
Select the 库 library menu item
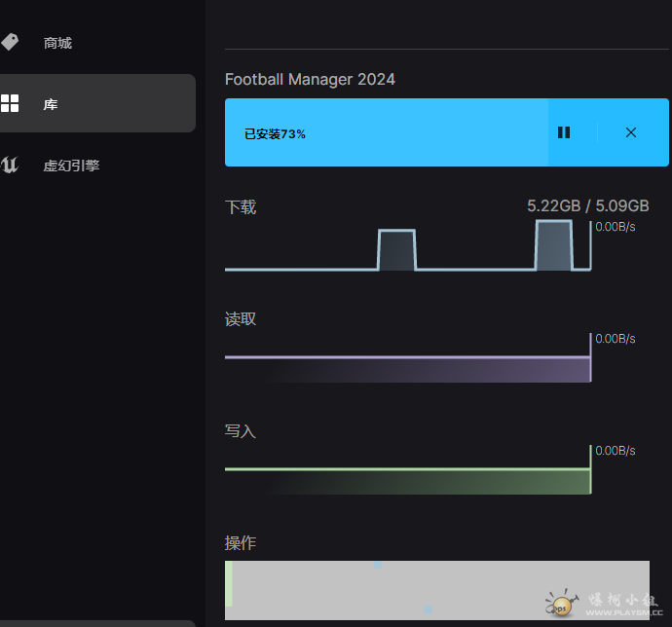97,103
